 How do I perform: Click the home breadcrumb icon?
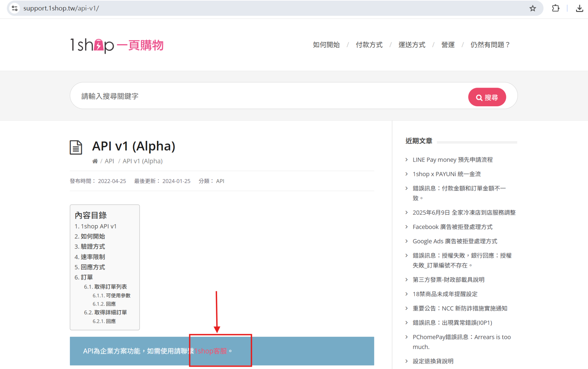pos(95,161)
